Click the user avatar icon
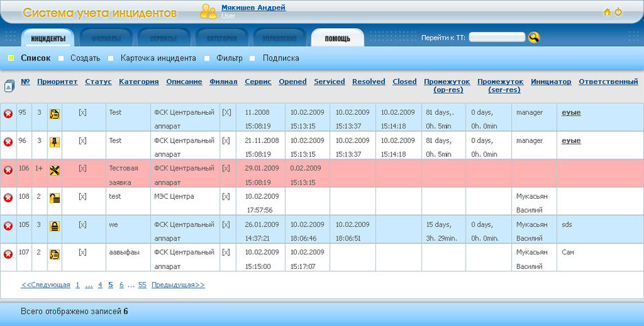The width and height of the screenshot is (644, 326). pyautogui.click(x=208, y=12)
